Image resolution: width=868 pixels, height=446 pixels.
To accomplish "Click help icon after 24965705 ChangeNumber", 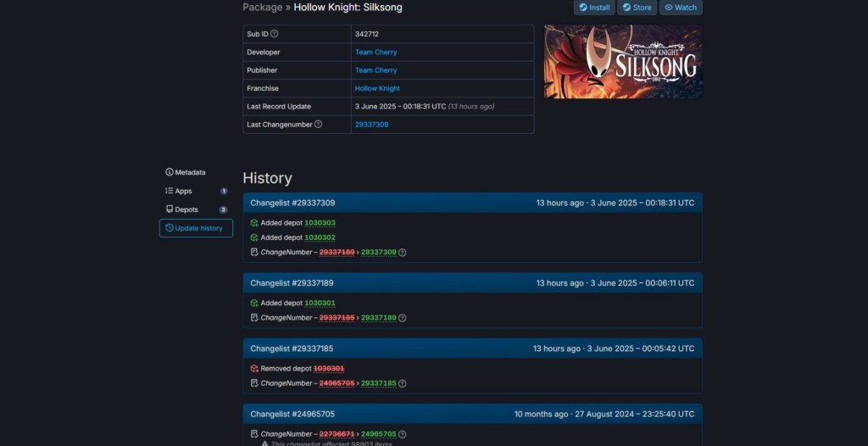I will click(x=403, y=434).
